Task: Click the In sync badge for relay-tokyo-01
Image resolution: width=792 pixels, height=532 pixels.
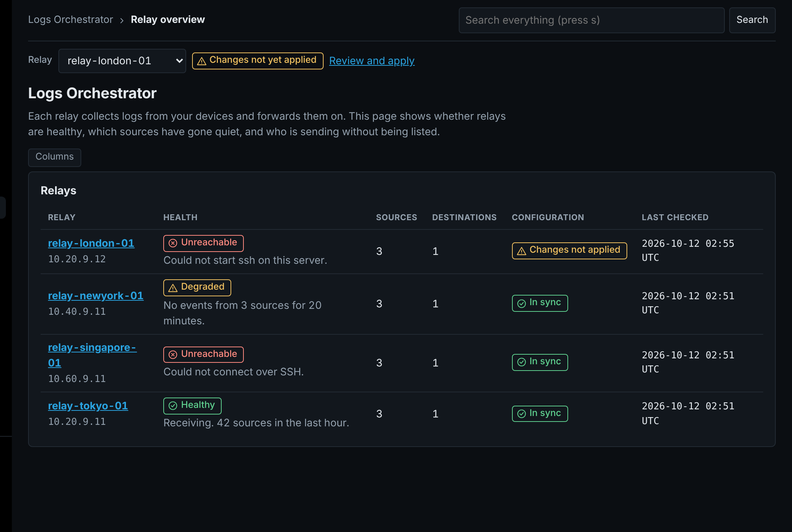Action: tap(540, 413)
